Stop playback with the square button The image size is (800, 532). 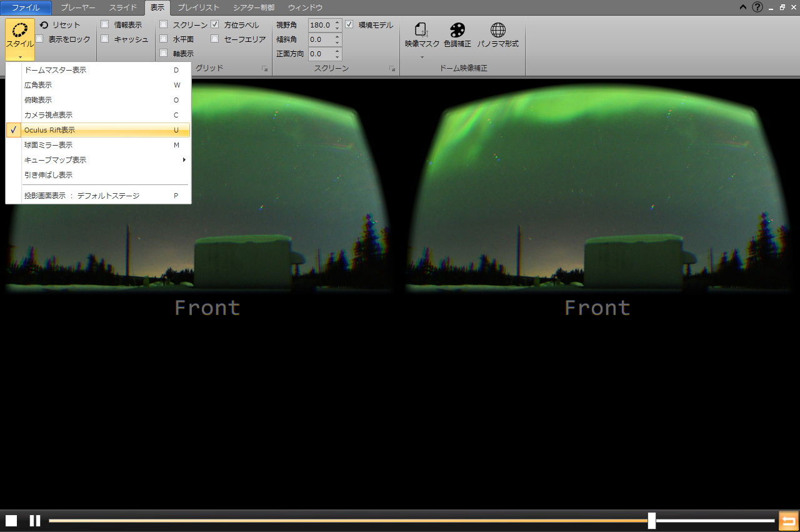tap(11, 521)
